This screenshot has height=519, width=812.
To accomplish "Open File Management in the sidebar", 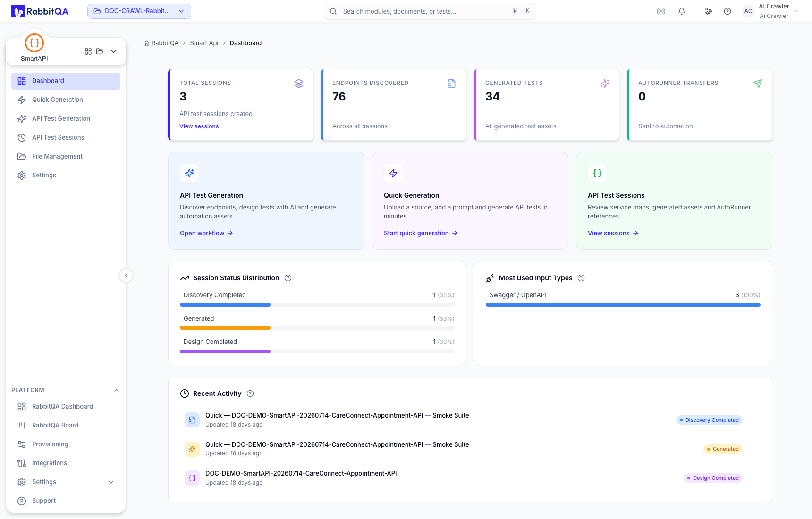I will pos(66,157).
